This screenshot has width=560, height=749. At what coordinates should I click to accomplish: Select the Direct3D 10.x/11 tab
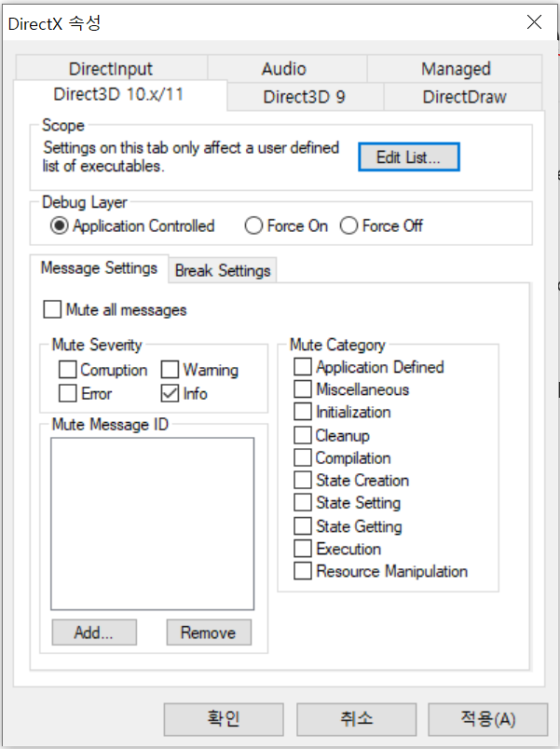point(119,95)
